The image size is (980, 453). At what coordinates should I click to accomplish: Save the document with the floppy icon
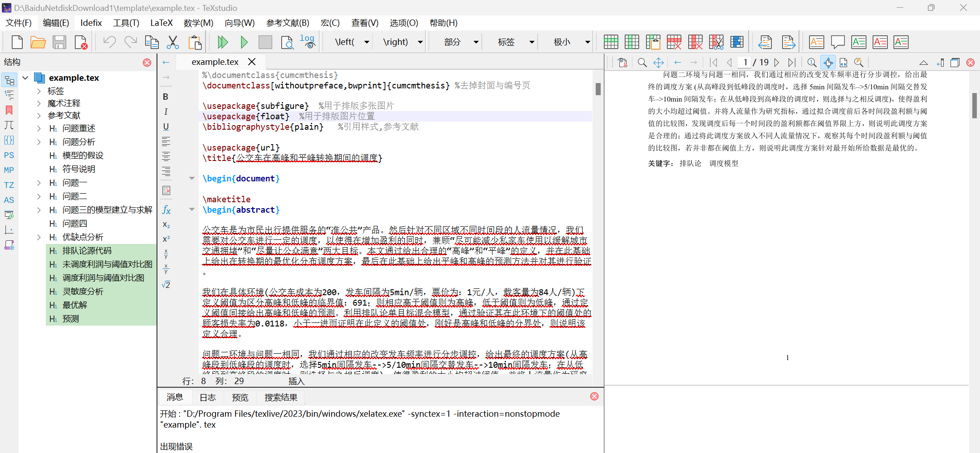click(59, 42)
